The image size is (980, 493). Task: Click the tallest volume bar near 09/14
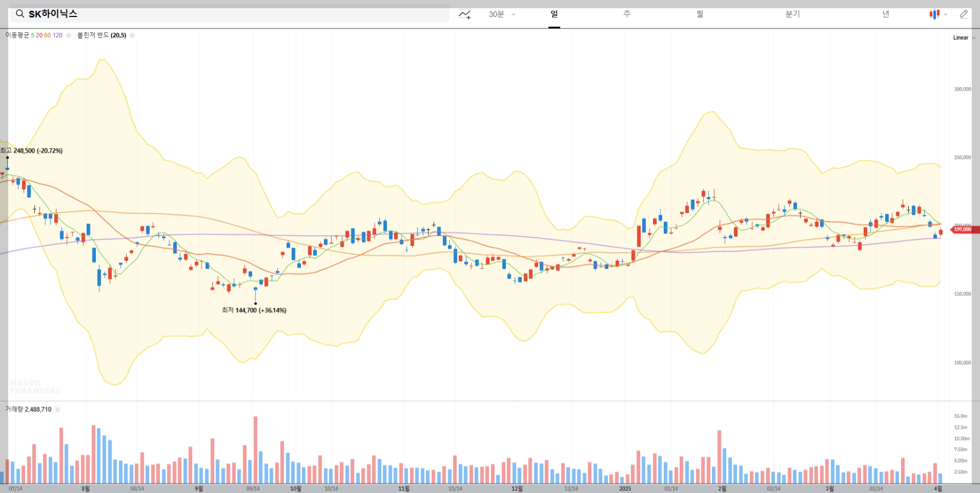pyautogui.click(x=255, y=450)
